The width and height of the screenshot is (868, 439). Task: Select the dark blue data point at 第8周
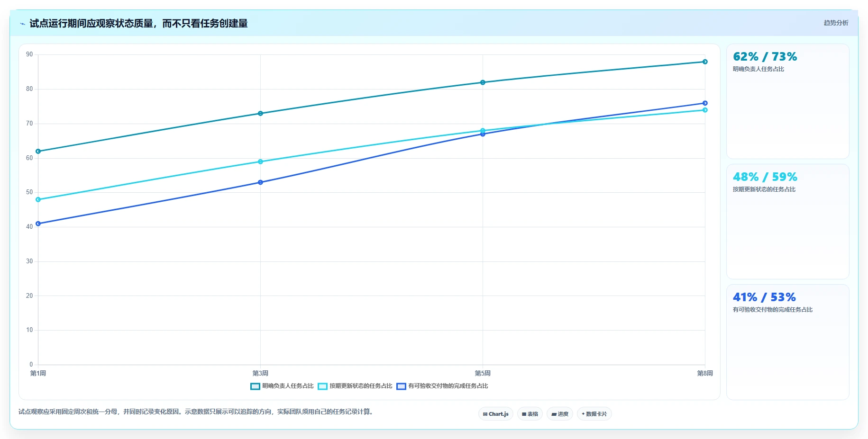705,103
